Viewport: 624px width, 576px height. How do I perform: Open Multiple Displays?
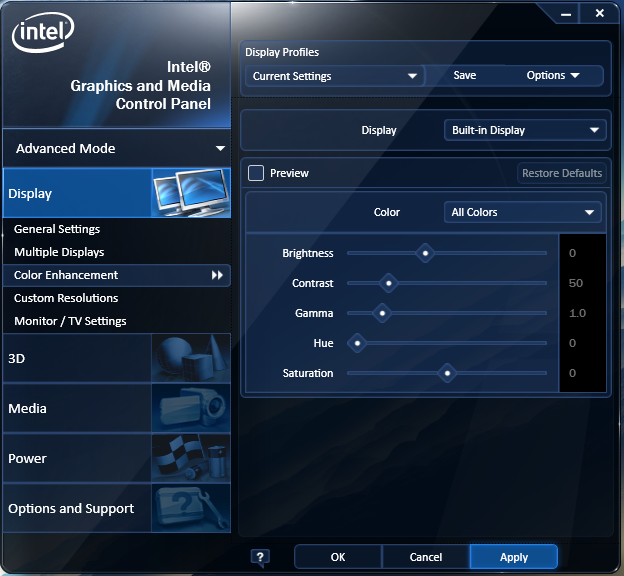pyautogui.click(x=59, y=252)
